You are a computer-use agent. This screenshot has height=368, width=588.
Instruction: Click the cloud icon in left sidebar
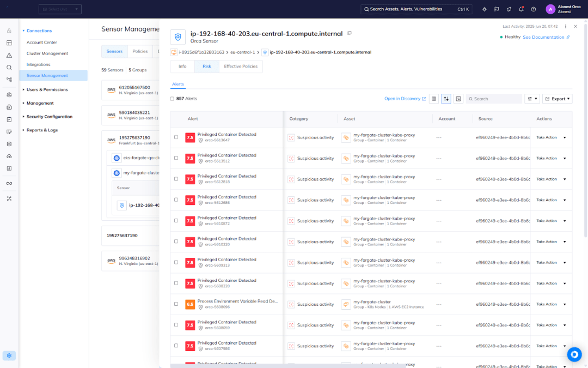[9, 156]
